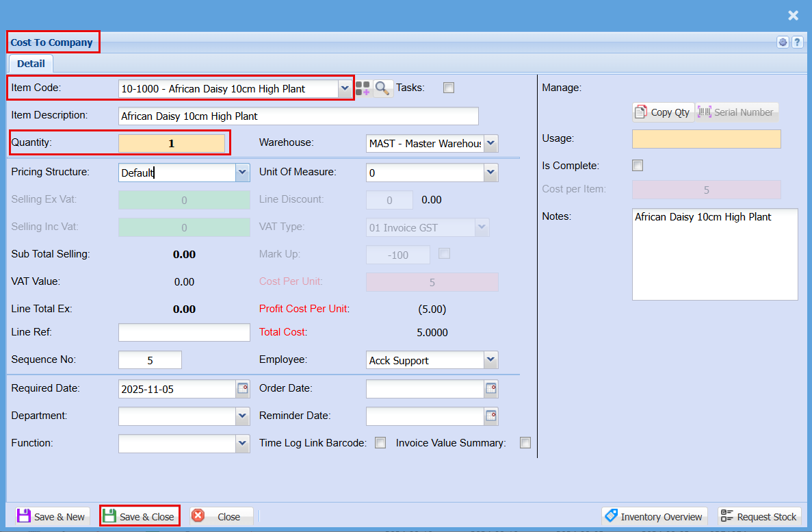Click the Serial Number button

(736, 112)
